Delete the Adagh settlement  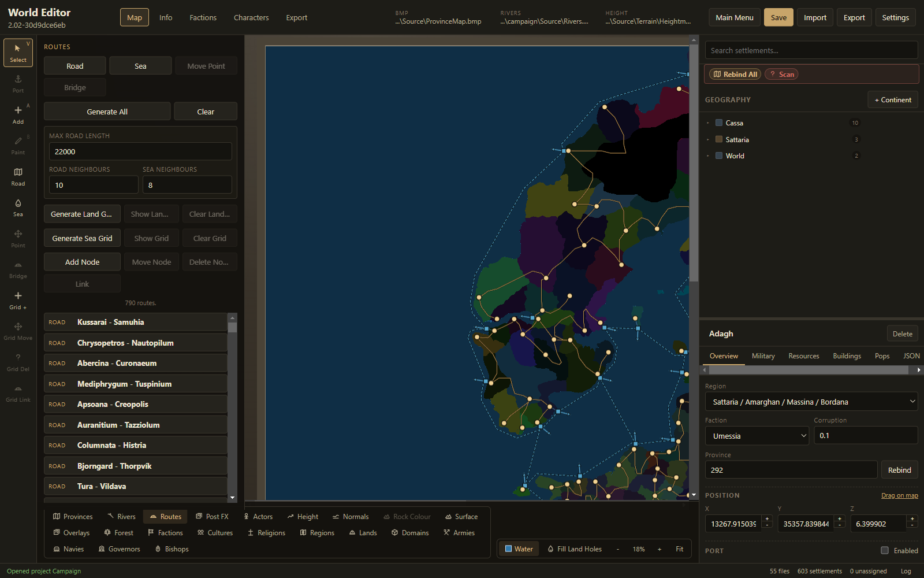[x=902, y=334]
